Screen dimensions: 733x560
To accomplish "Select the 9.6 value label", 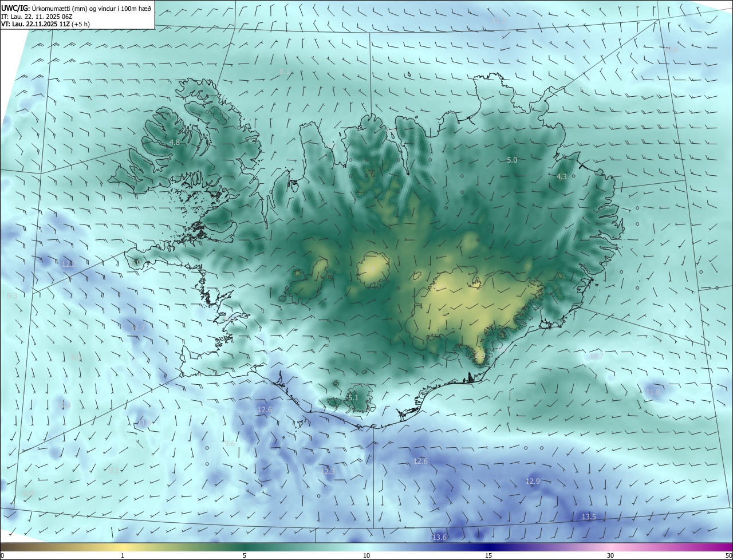I will (230, 443).
